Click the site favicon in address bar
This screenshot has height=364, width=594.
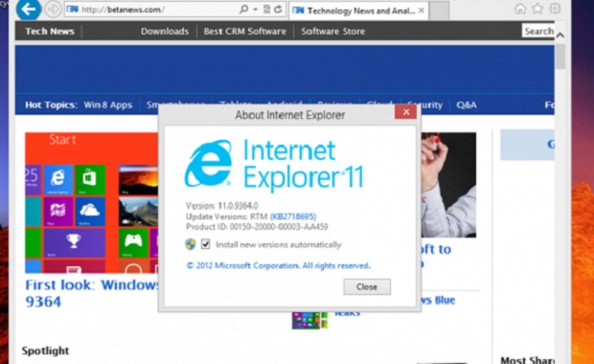click(72, 9)
